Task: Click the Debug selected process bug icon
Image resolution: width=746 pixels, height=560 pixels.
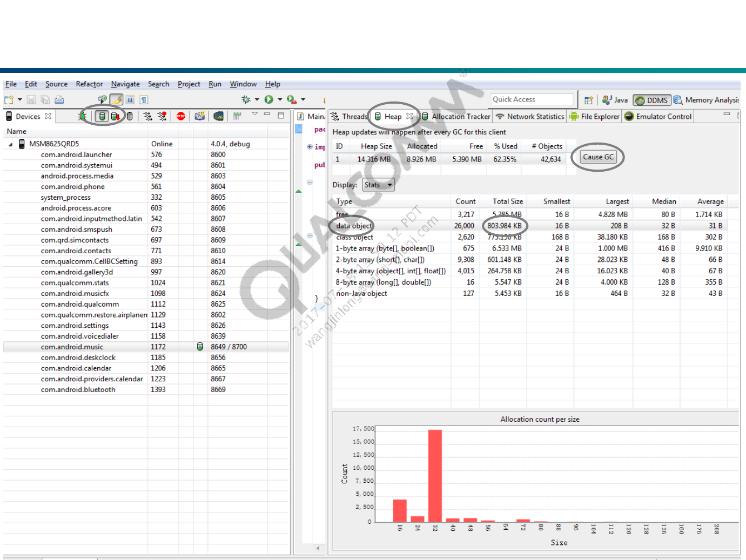Action: pos(83,116)
